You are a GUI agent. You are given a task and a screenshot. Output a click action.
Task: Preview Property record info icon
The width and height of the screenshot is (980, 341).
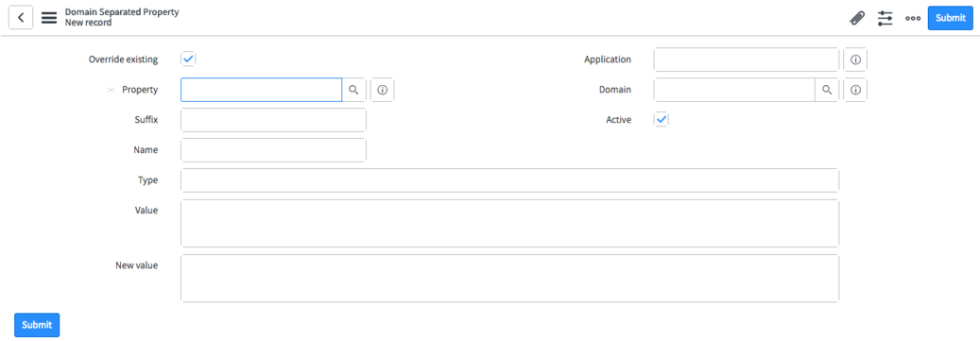click(x=383, y=90)
